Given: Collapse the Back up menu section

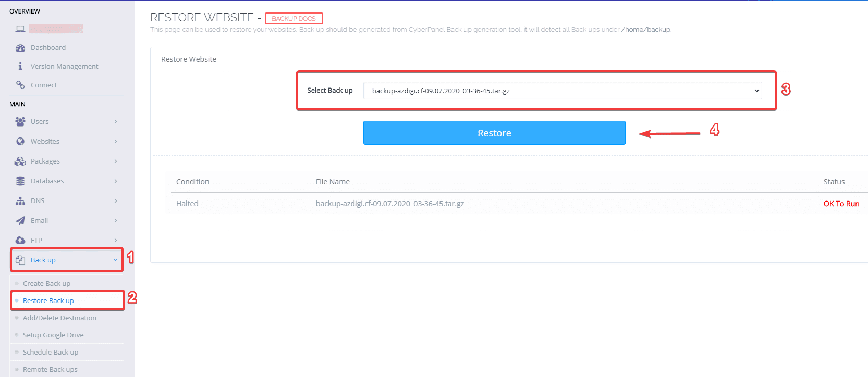Looking at the screenshot, I should [115, 260].
